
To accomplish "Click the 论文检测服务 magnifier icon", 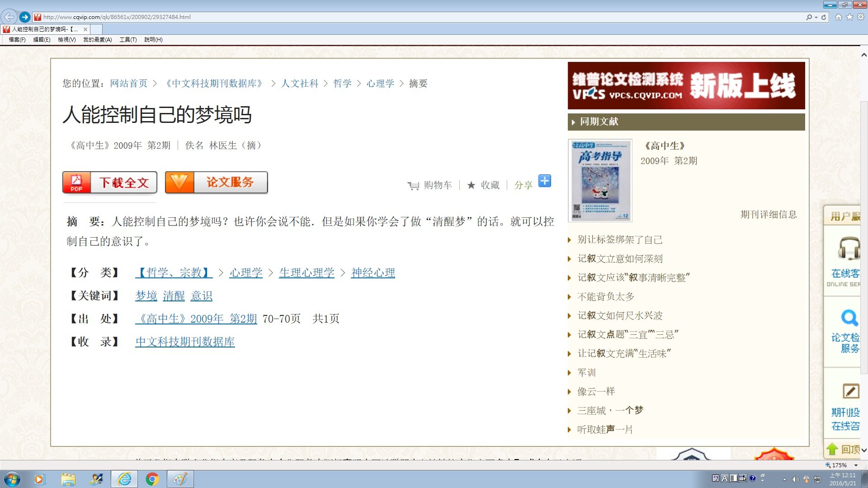I will (x=849, y=318).
